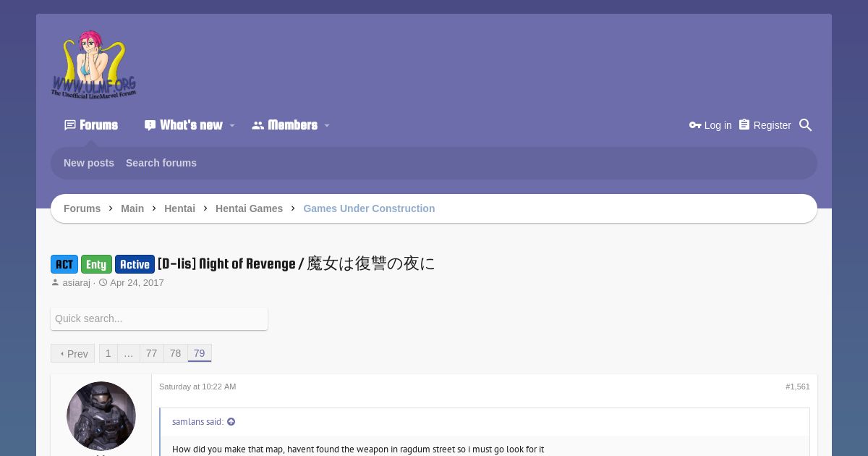Click the thread title Night of Revenge
Image resolution: width=868 pixels, height=456 pixels.
coord(297,263)
